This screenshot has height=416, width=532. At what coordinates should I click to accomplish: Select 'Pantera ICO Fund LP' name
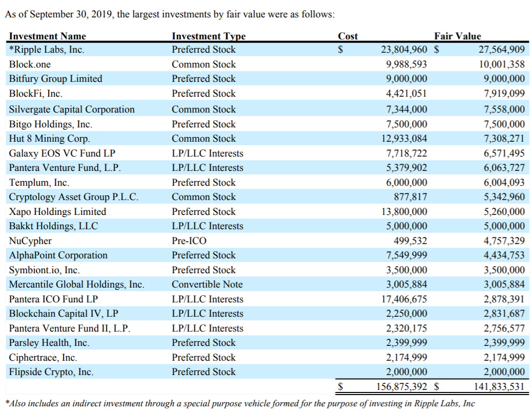(x=53, y=299)
